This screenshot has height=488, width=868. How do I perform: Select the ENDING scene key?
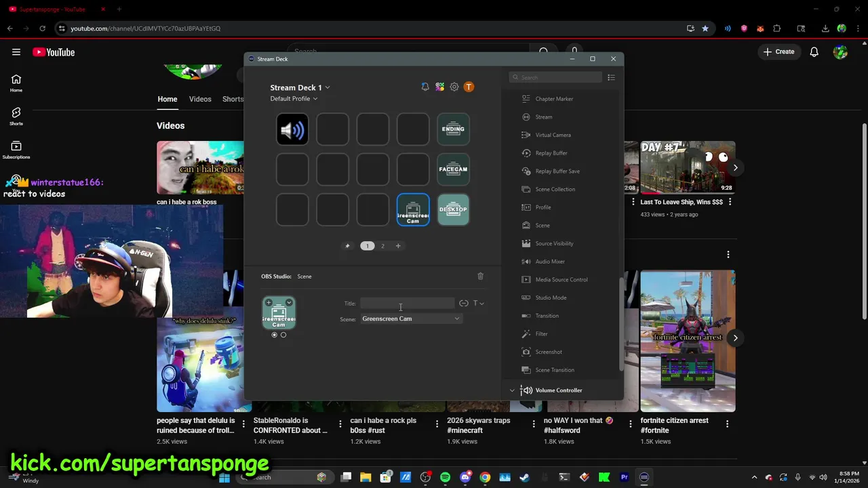pyautogui.click(x=453, y=129)
